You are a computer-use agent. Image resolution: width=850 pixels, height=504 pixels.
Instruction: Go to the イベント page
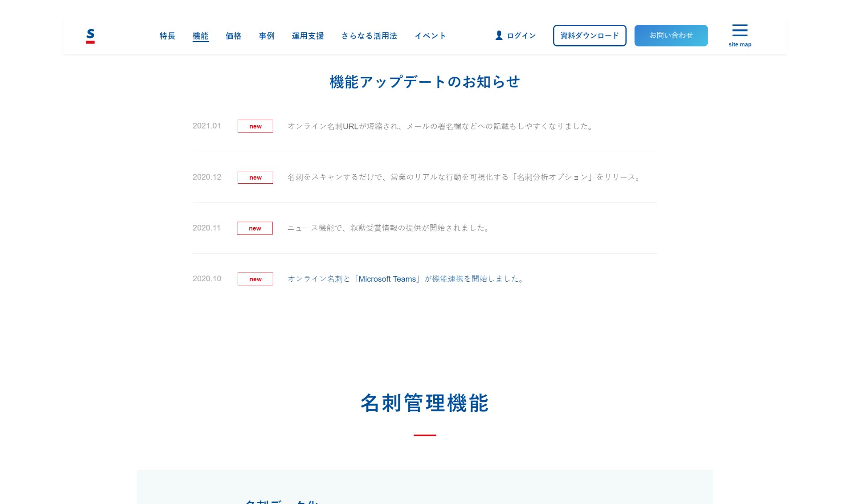coord(430,36)
